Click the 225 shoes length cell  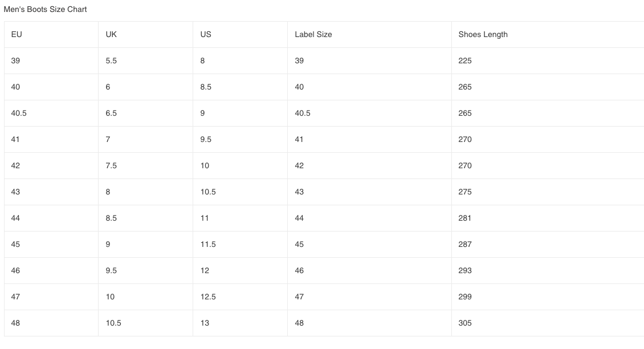(x=465, y=60)
